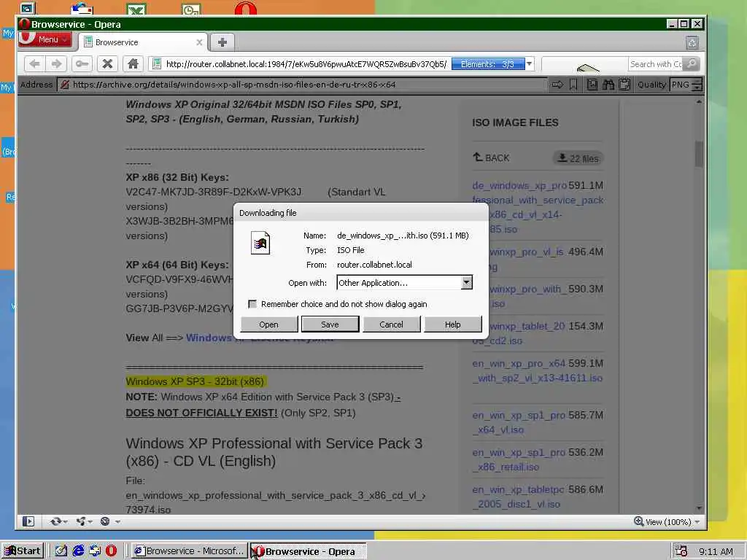The width and height of the screenshot is (747, 560).
Task: Start search with the magnifier button
Action: point(692,64)
